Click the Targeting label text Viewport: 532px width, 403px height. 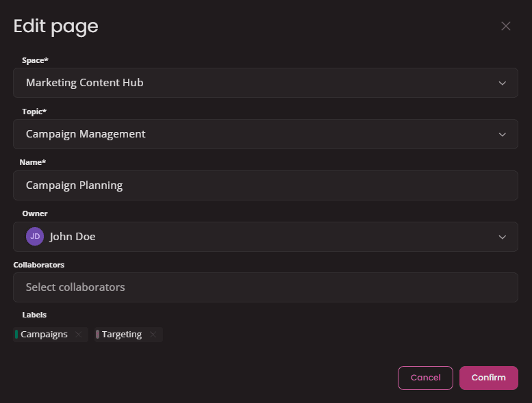(122, 335)
